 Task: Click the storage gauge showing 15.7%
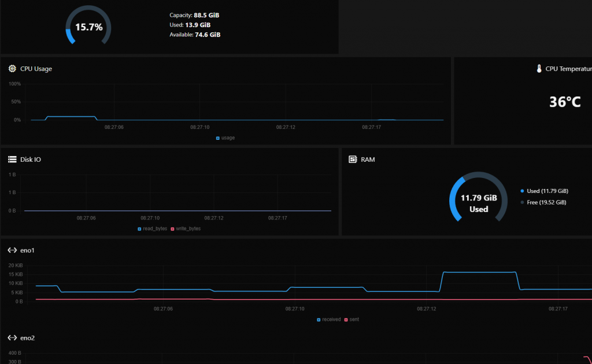(x=88, y=26)
